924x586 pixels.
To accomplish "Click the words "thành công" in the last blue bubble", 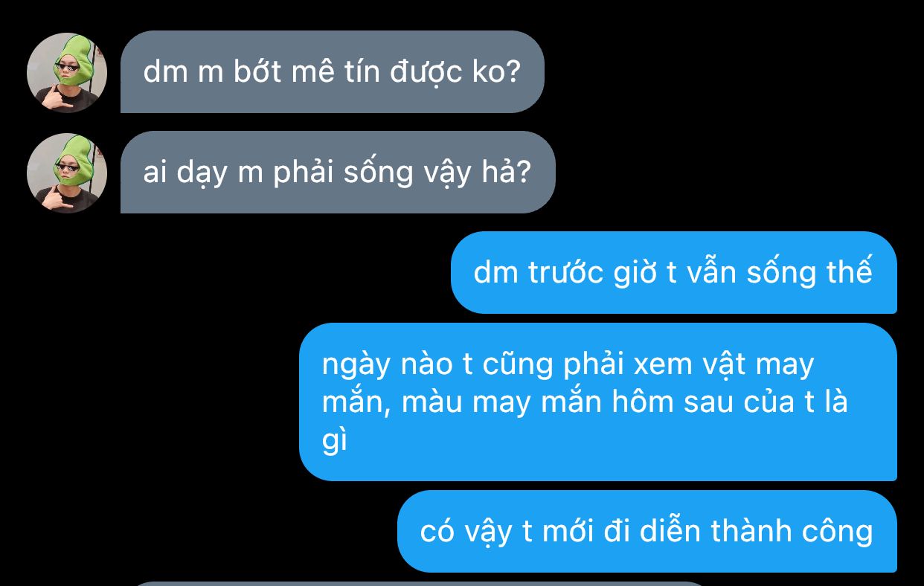I will (x=792, y=532).
